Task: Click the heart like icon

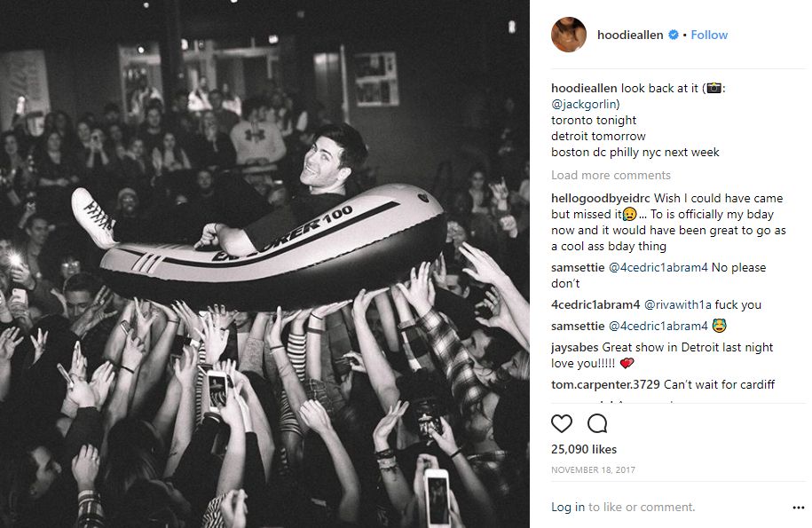Action: tap(562, 423)
